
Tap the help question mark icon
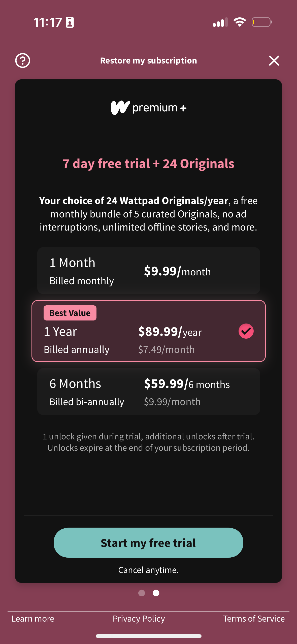pos(23,60)
